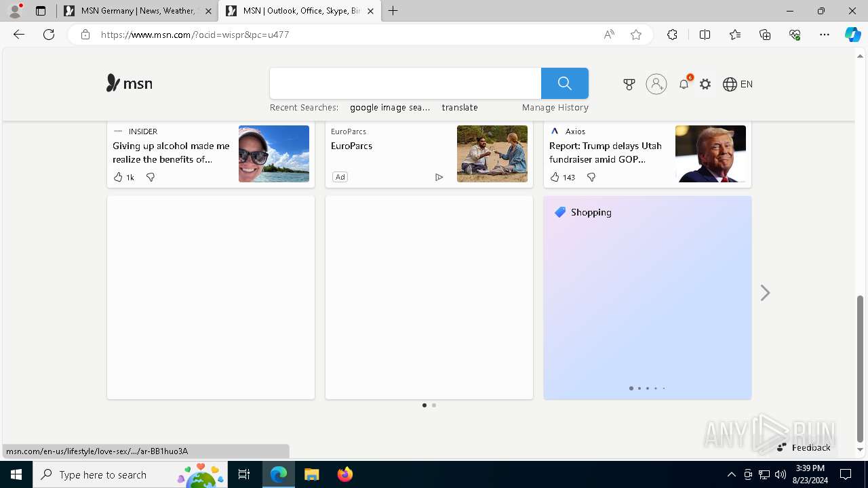Open volume control in system tray
This screenshot has width=868, height=488.
point(780,474)
